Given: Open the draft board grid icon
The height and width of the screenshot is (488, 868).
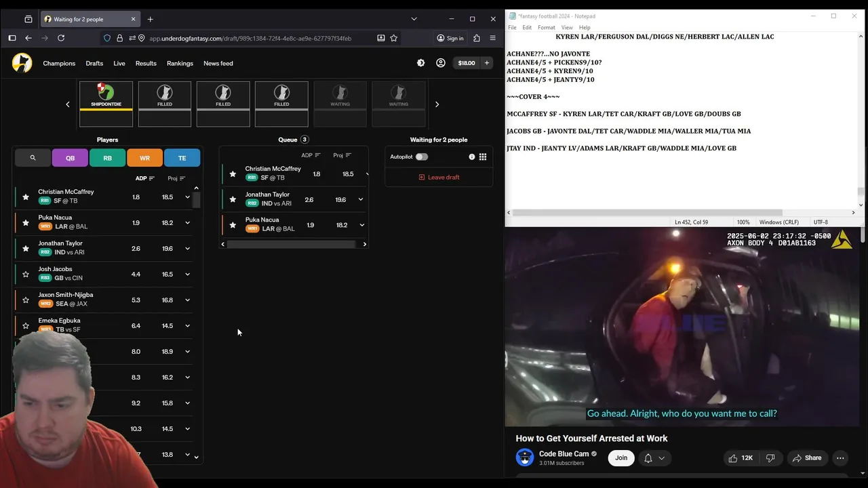Looking at the screenshot, I should (483, 157).
